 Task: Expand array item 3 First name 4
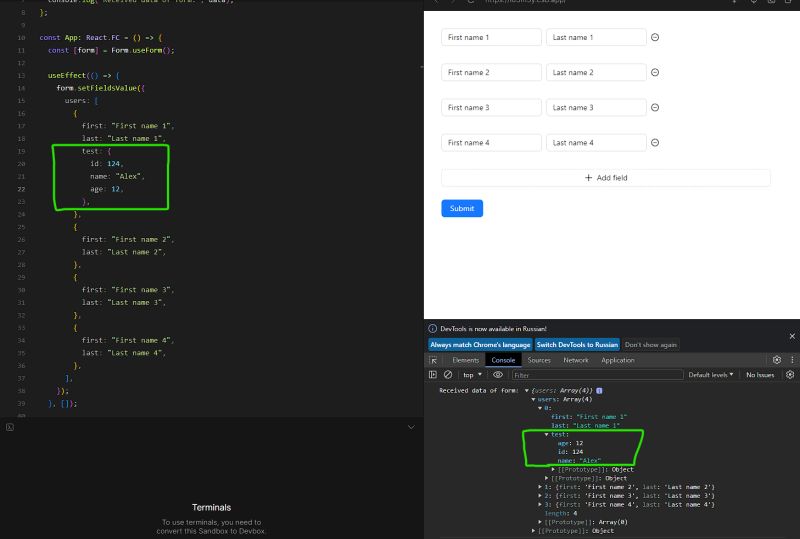(x=540, y=504)
